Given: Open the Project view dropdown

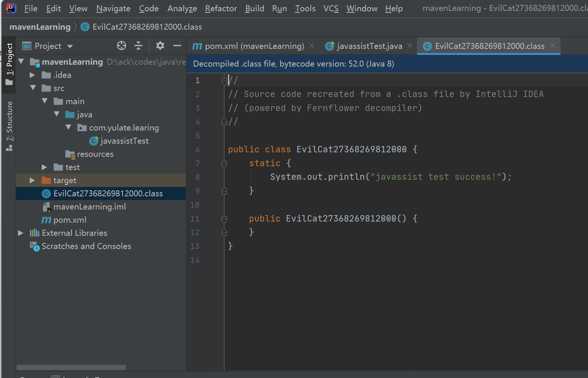Looking at the screenshot, I should click(47, 46).
